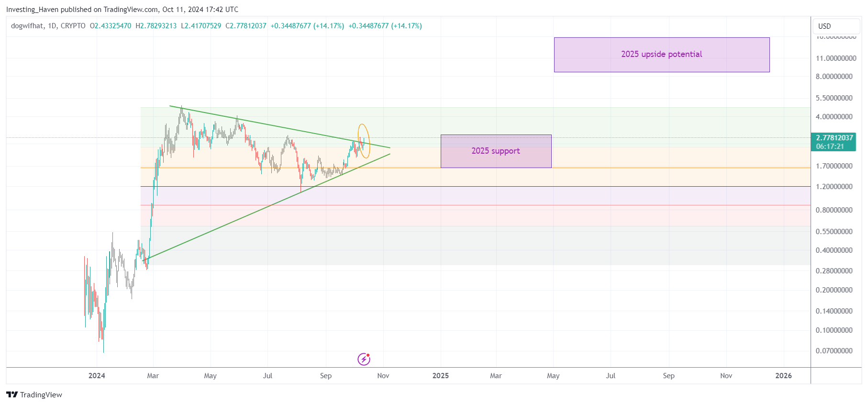Screen dimensions: 868x405
Task: Click the 0.20000000 price axis label
Action: [x=834, y=290]
